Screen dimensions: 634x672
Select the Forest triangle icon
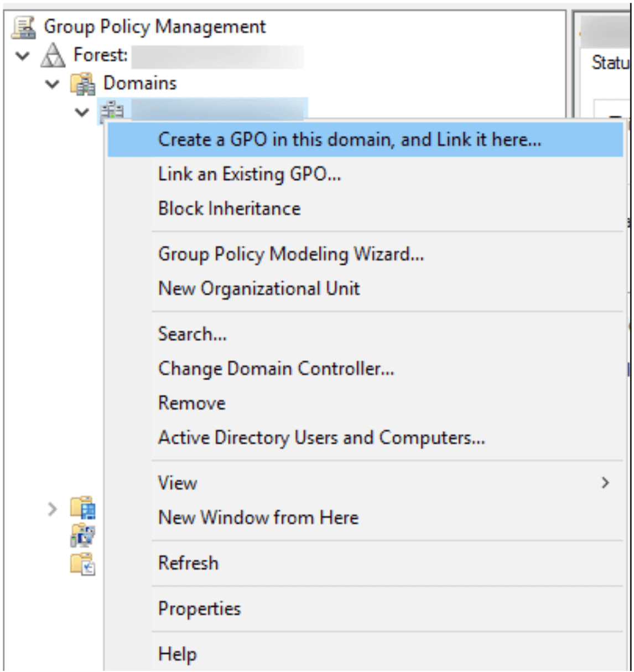click(x=53, y=55)
